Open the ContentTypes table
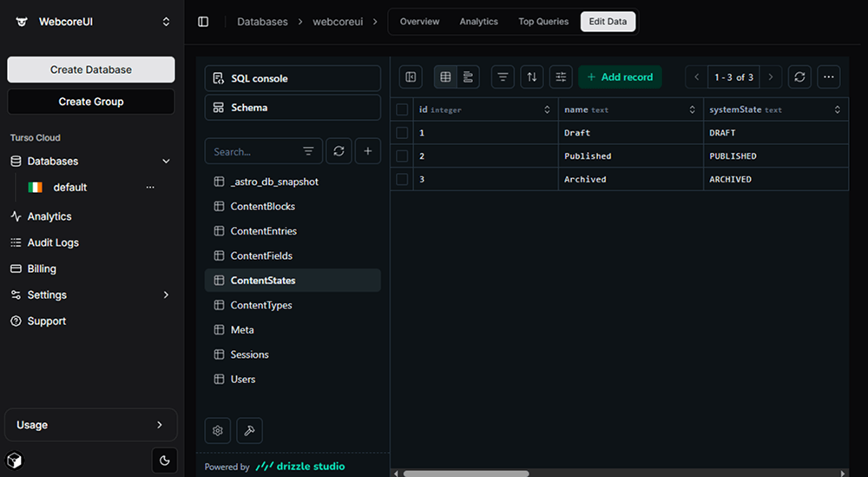 click(293, 305)
